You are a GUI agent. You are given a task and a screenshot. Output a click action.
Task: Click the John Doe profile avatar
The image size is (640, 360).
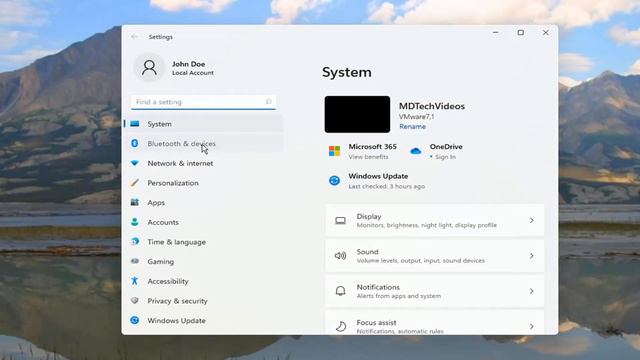[149, 67]
